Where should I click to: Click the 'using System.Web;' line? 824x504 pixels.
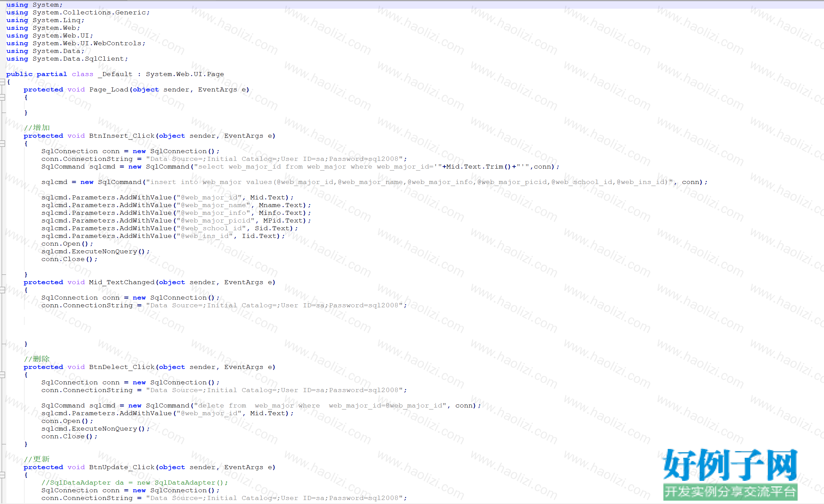[x=43, y=28]
